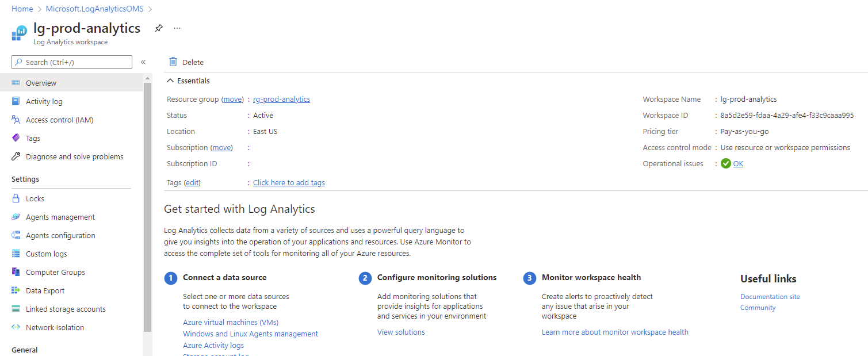
Task: Open the rg-prod-analytics resource group link
Action: pyautogui.click(x=281, y=99)
